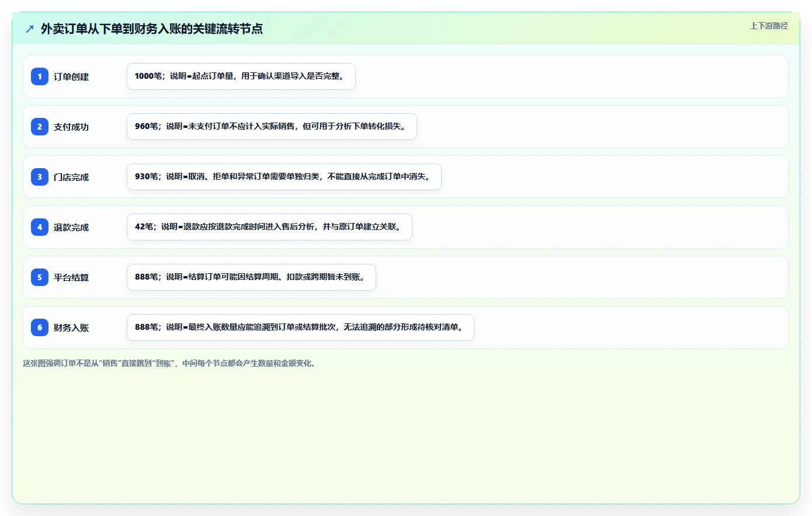This screenshot has height=516, width=812.
Task: Click the description box starting with 42笔
Action: pyautogui.click(x=269, y=227)
